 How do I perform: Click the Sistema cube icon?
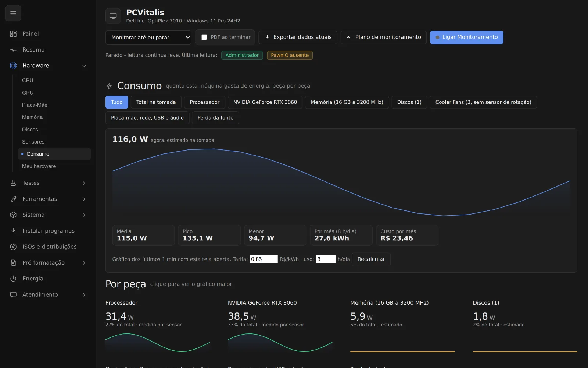[x=13, y=215]
